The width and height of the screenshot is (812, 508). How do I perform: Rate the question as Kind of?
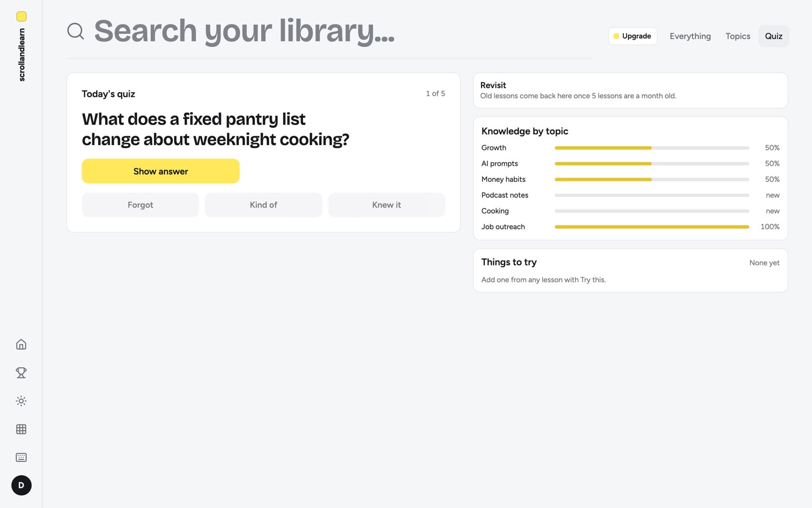pyautogui.click(x=263, y=205)
